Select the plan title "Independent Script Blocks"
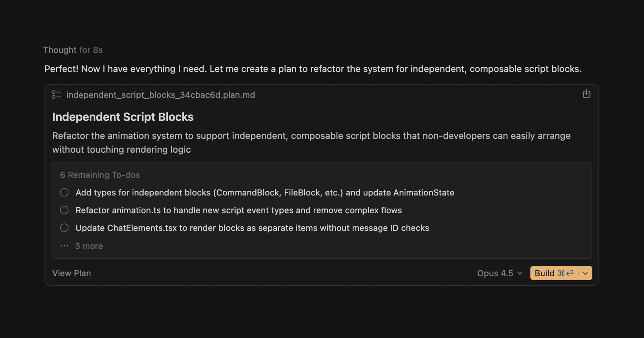 (123, 117)
